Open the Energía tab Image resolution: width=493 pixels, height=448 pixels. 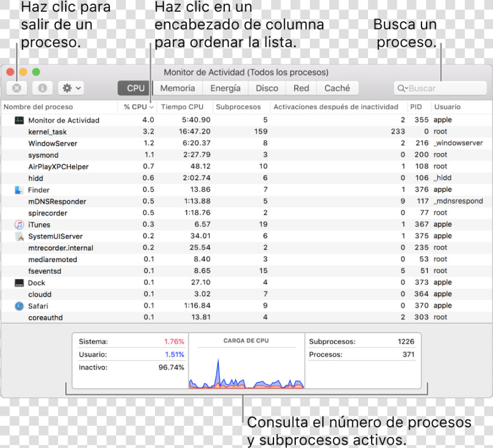click(225, 89)
